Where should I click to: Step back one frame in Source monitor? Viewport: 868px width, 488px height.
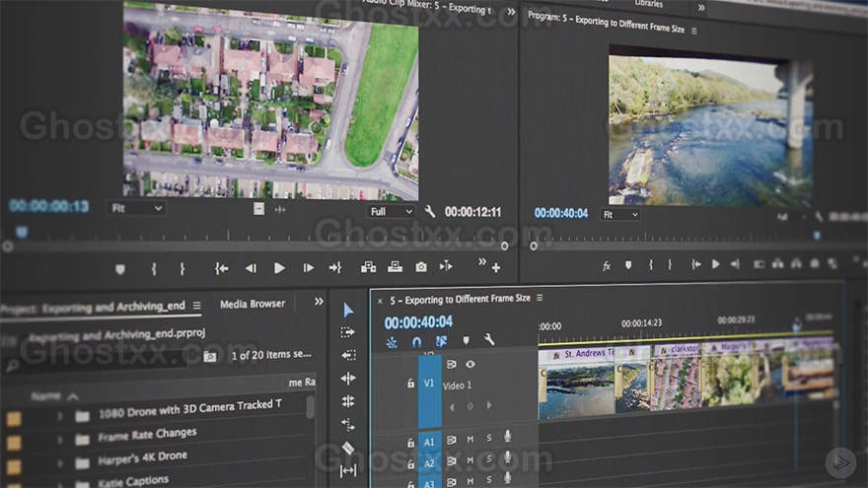[x=251, y=268]
